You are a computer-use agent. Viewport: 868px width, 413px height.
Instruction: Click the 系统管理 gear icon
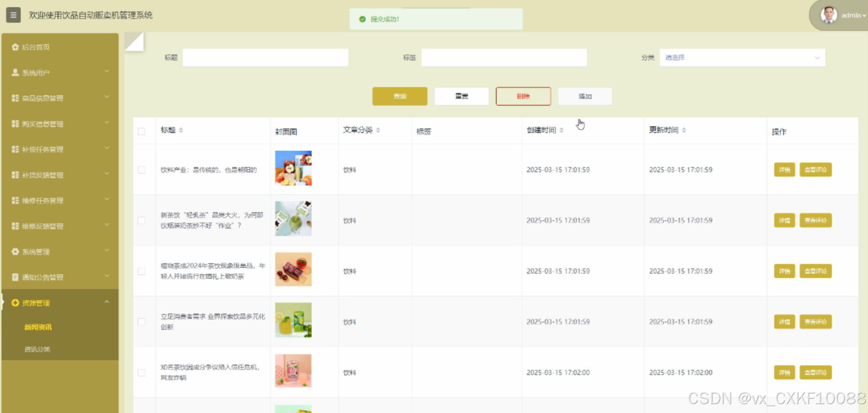15,252
